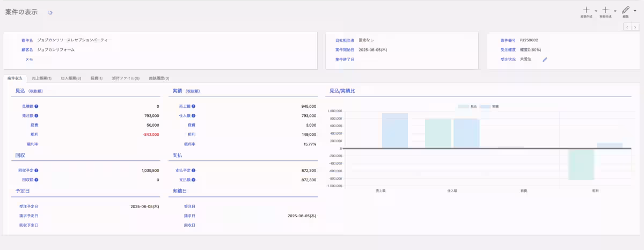The height and width of the screenshot is (250, 644).
Task: Click the 見込/実績比 chart heading
Action: coord(342,91)
